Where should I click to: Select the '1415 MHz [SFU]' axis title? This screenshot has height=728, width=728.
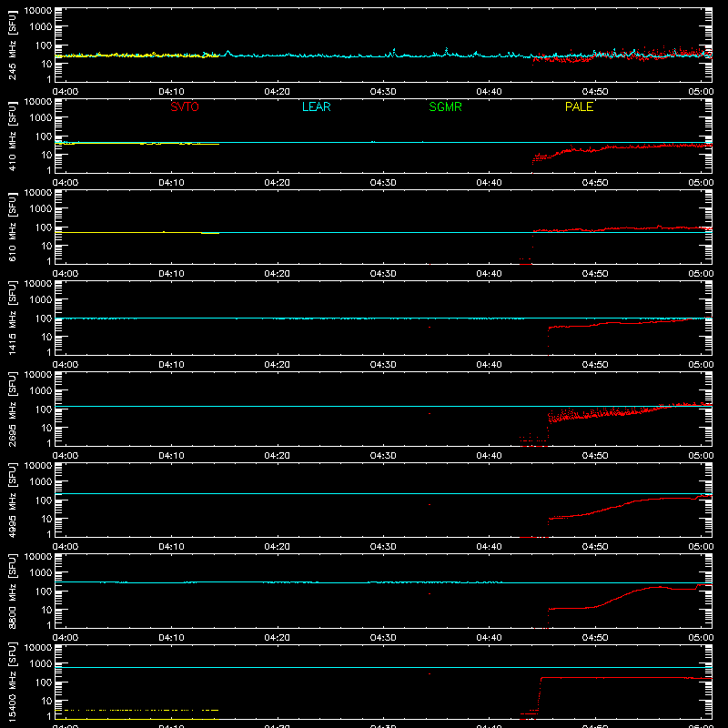coord(13,318)
